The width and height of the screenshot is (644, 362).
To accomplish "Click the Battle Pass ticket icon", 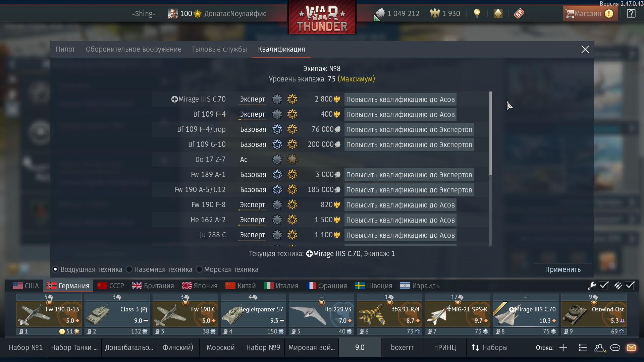I will point(519,13).
